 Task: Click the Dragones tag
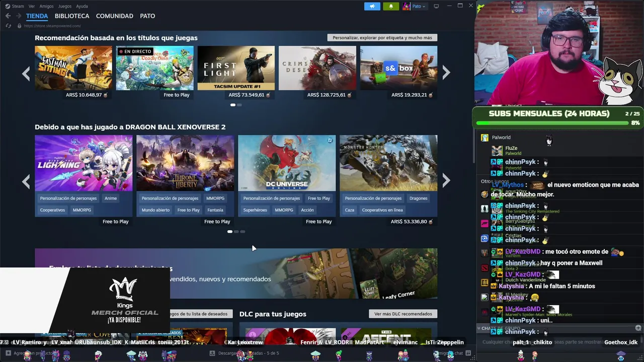pyautogui.click(x=418, y=198)
